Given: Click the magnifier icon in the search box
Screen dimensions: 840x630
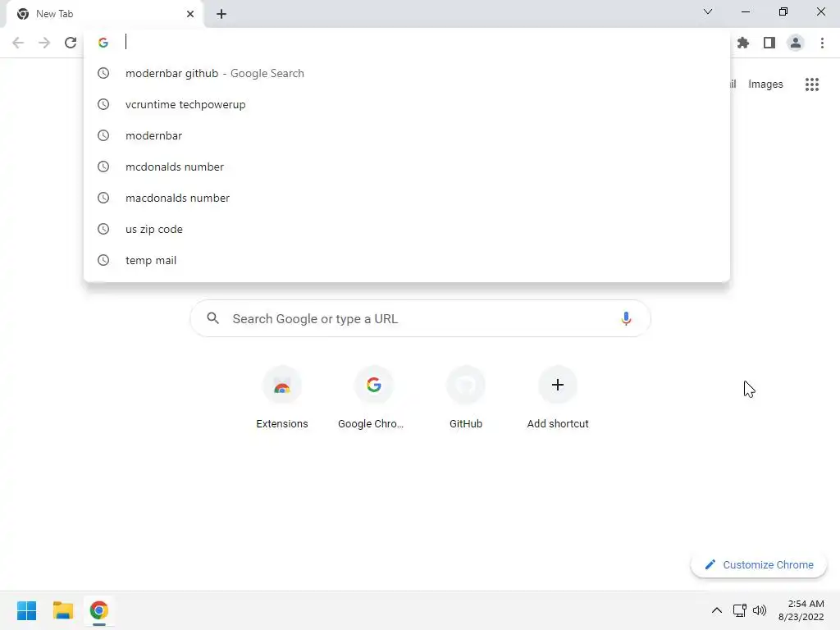Looking at the screenshot, I should [x=212, y=319].
